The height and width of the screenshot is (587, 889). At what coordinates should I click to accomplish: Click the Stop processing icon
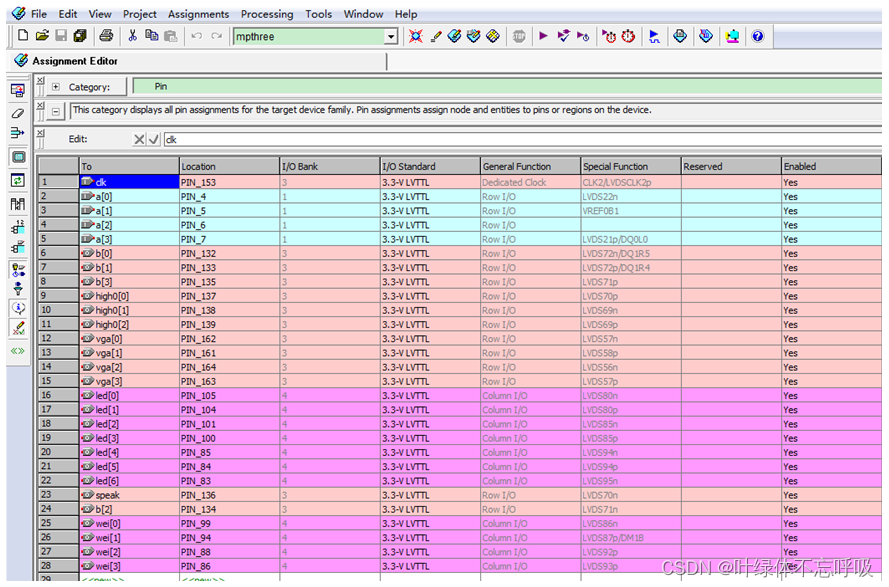pos(519,36)
